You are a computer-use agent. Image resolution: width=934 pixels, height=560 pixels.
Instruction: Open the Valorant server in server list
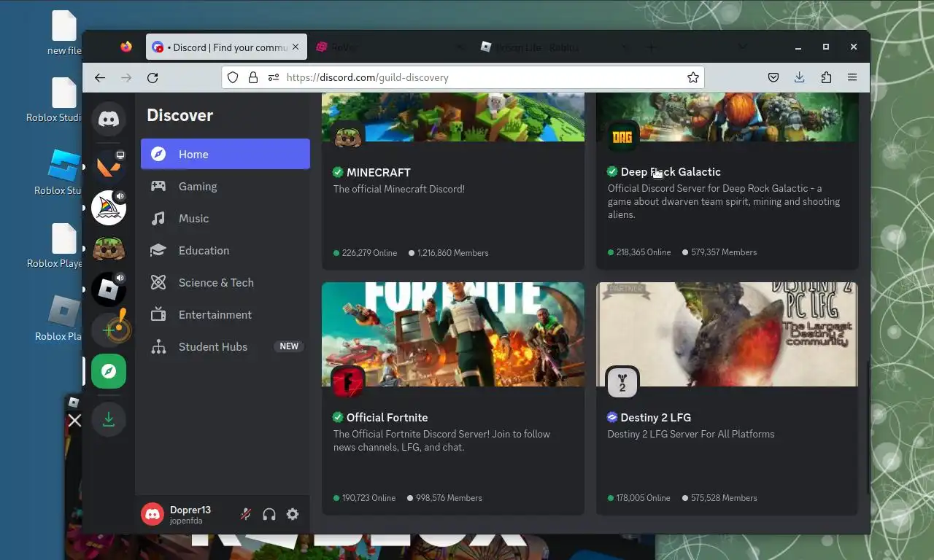109,167
